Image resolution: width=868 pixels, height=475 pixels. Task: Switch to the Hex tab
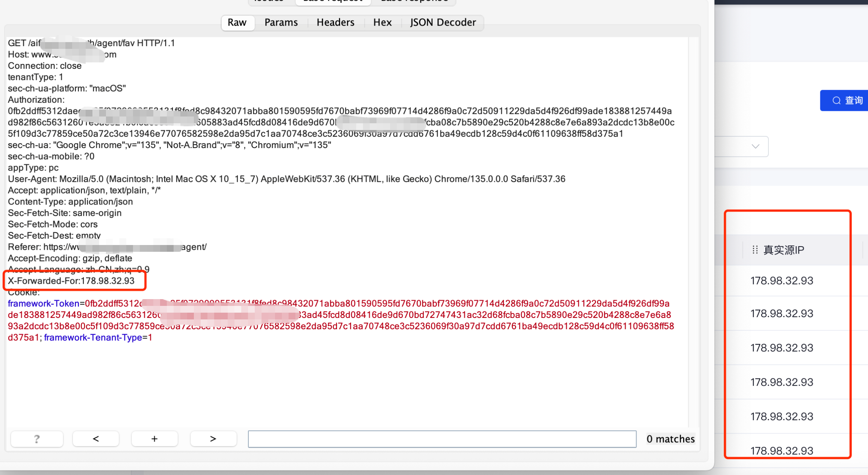(x=383, y=23)
